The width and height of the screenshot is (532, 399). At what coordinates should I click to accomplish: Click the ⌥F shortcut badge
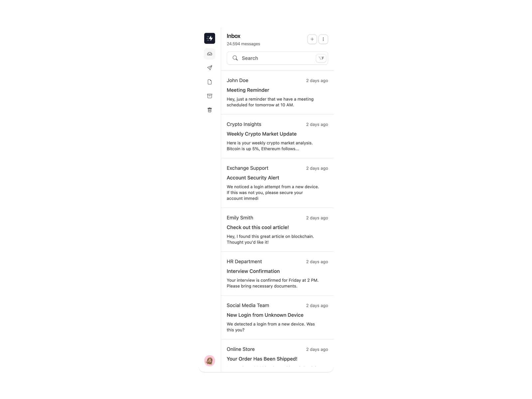tap(321, 58)
